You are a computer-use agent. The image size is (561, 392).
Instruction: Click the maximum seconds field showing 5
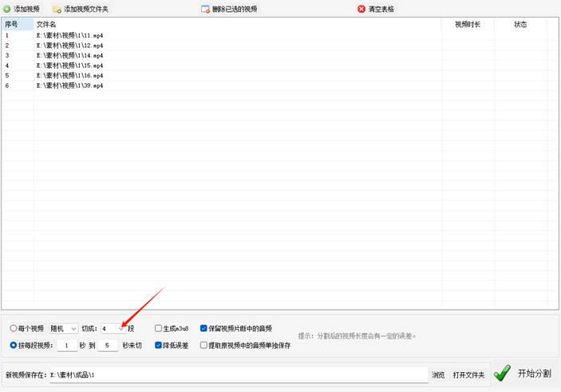click(108, 346)
